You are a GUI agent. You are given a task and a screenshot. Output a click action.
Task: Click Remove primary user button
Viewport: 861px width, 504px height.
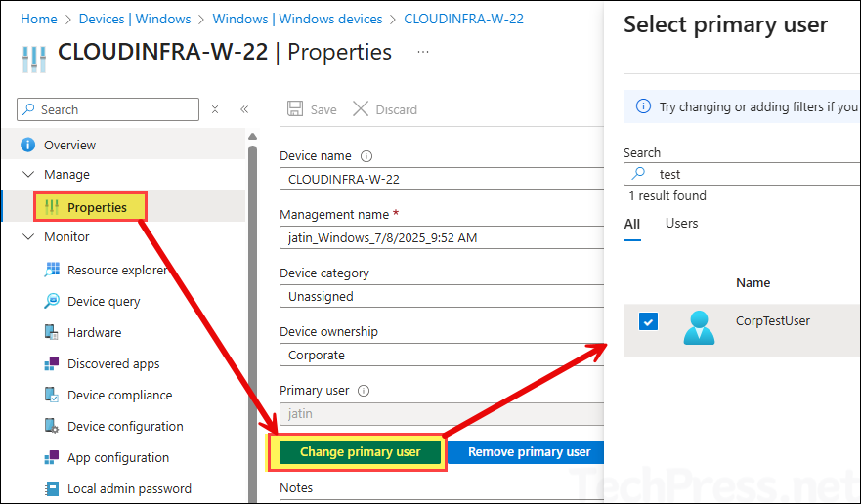tap(527, 452)
